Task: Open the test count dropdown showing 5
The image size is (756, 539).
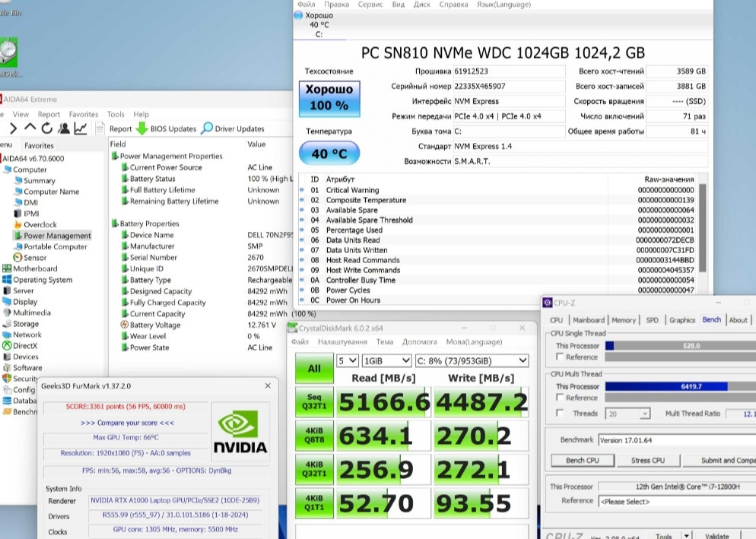Action: [347, 360]
